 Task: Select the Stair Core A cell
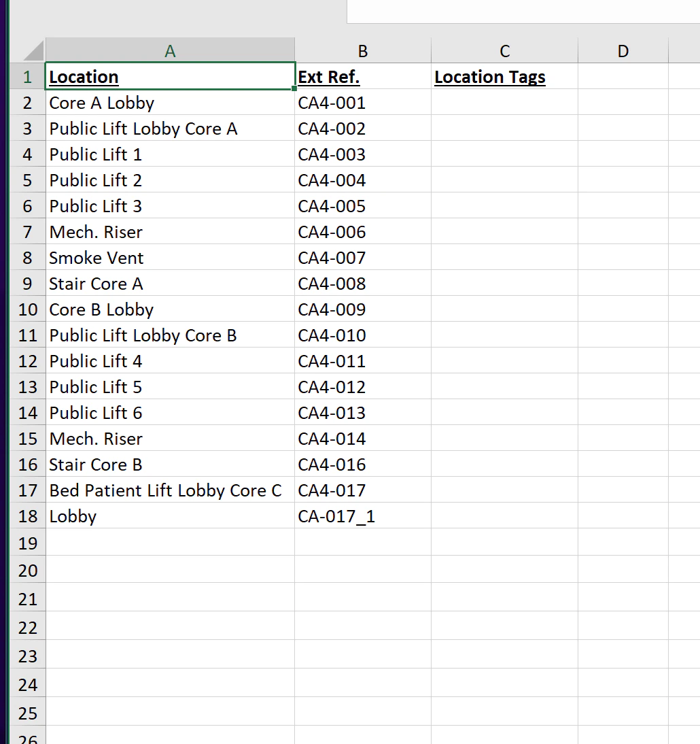tap(171, 283)
